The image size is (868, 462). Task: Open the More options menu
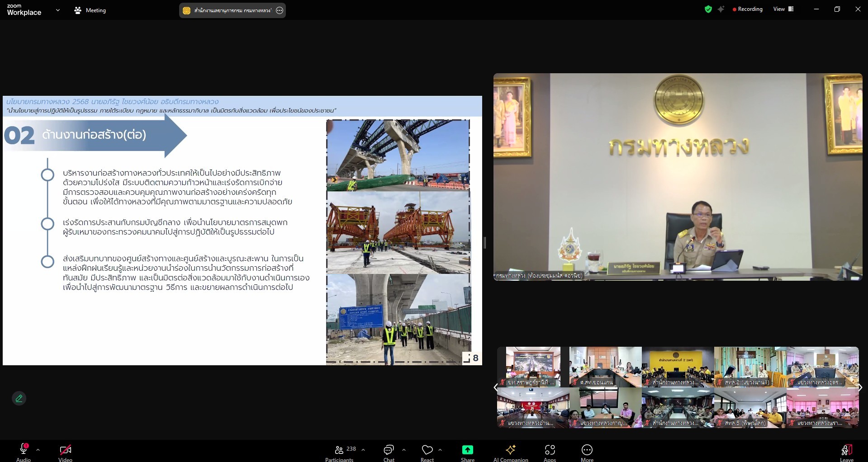pyautogui.click(x=587, y=451)
